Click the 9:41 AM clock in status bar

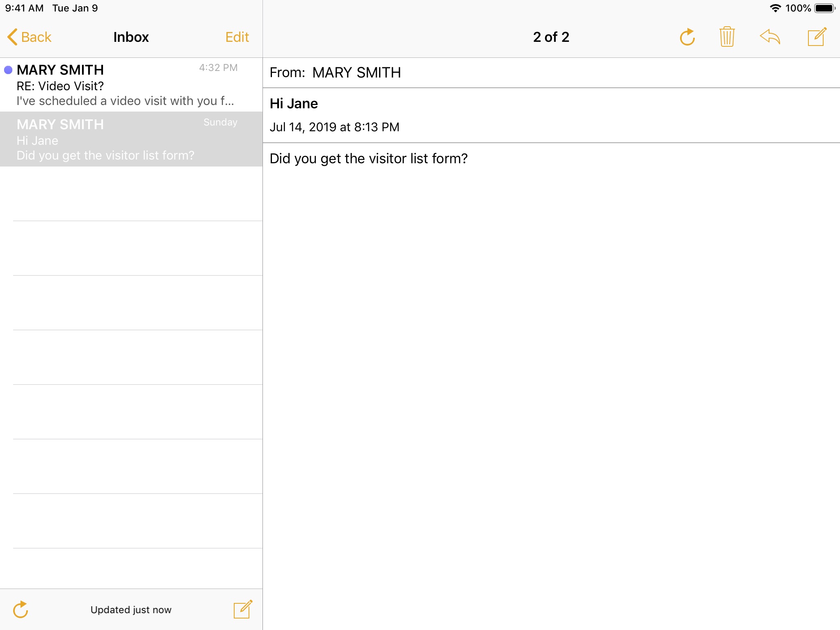pyautogui.click(x=24, y=8)
